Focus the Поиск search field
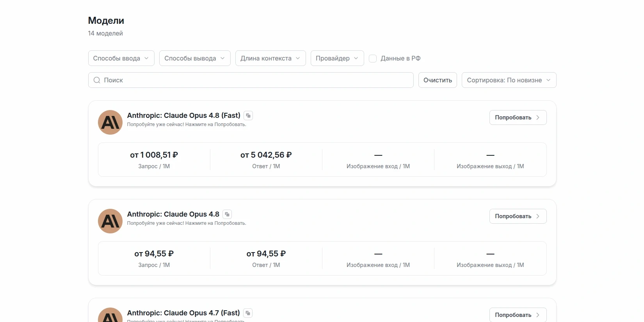The width and height of the screenshot is (644, 322). 251,80
